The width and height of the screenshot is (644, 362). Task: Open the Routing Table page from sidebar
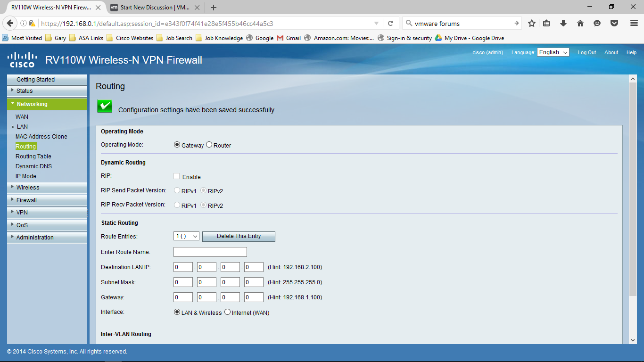[x=33, y=156]
